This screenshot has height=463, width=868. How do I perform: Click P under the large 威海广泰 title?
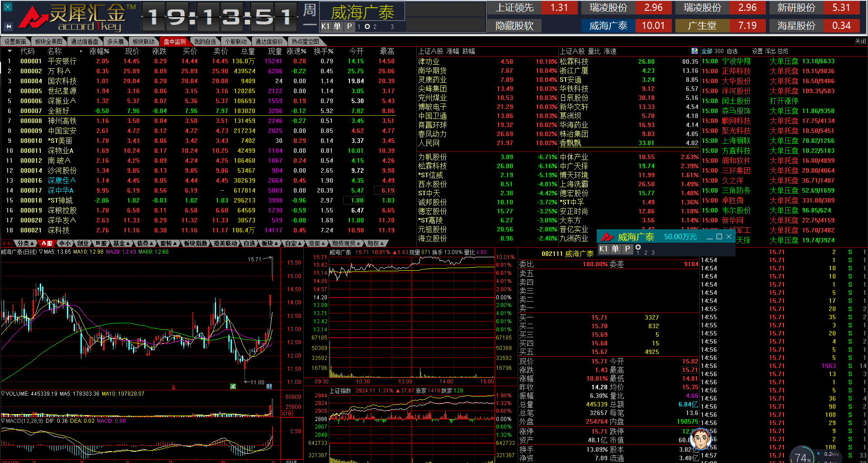[349, 27]
